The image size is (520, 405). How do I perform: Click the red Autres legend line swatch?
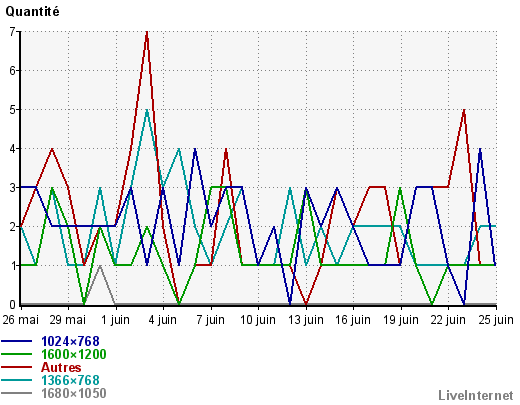[x=17, y=367]
